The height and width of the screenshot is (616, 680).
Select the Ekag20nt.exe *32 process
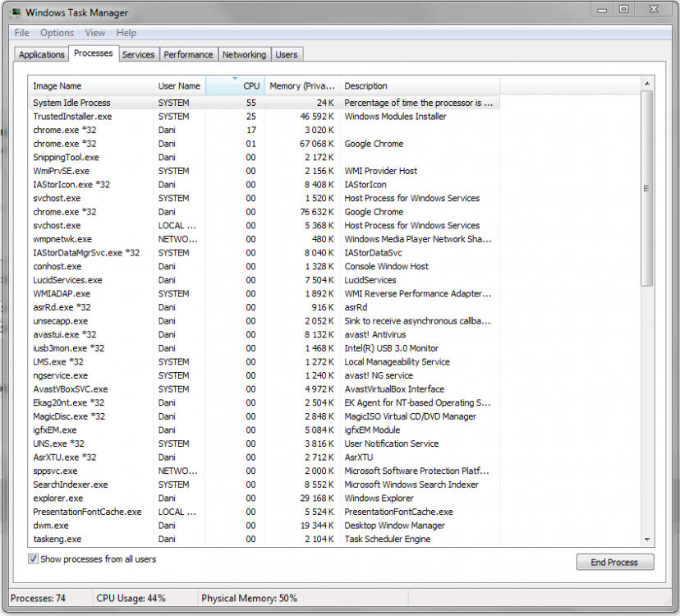click(x=264, y=403)
